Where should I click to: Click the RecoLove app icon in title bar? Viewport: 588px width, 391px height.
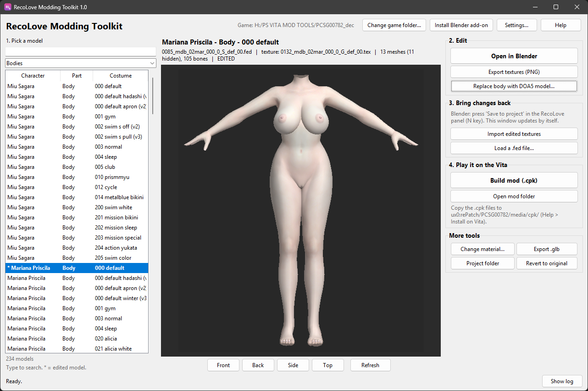[8, 7]
